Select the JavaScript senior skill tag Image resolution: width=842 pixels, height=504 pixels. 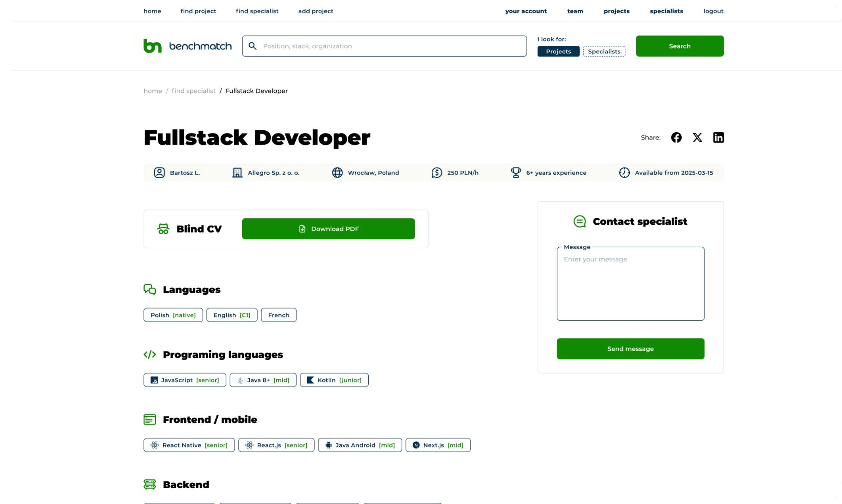pyautogui.click(x=185, y=380)
